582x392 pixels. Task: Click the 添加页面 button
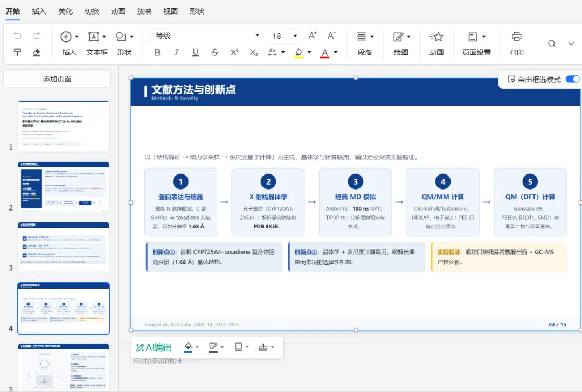[x=57, y=79]
